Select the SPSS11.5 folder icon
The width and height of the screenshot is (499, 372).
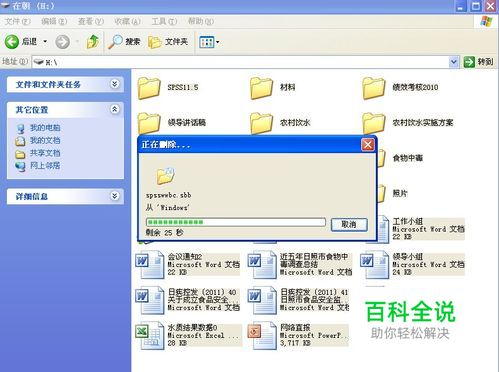(149, 88)
